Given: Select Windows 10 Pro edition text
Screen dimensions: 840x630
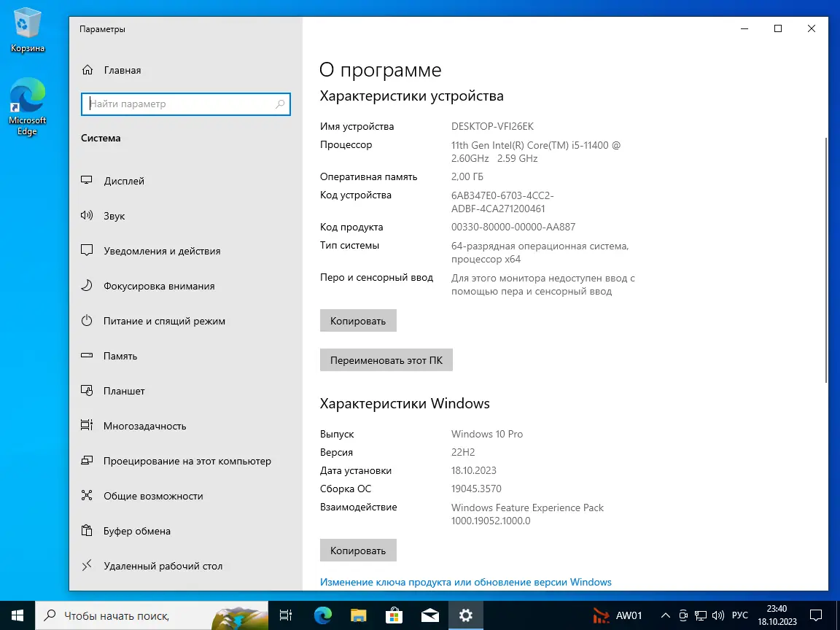Looking at the screenshot, I should click(487, 434).
